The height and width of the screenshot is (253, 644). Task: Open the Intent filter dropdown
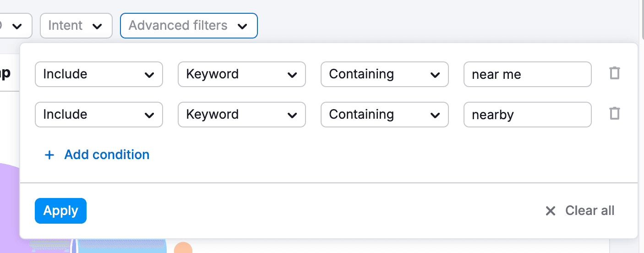click(76, 26)
